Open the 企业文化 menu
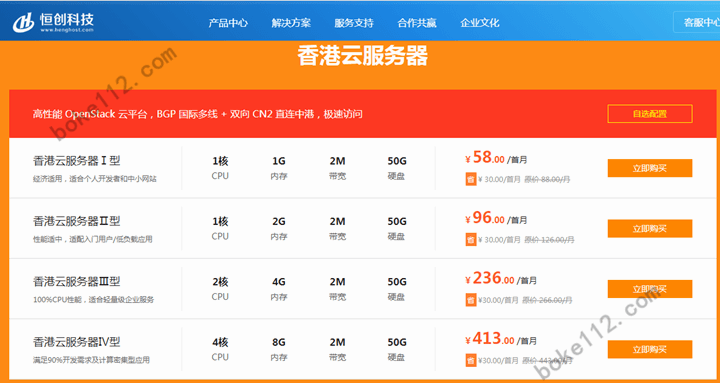Screen dimensions: 720x383 point(480,23)
